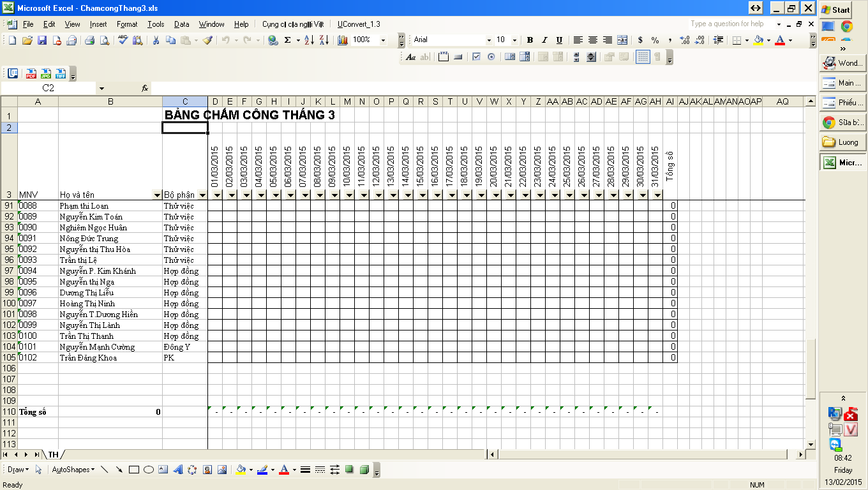Click the yellow Fill Color swatch in Formatting toolbar
The image size is (868, 490).
tap(758, 40)
